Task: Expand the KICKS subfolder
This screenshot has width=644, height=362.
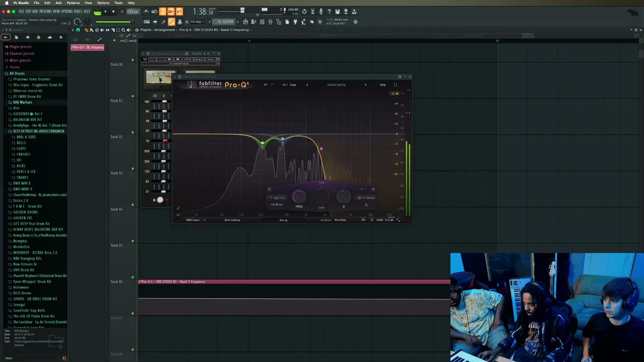Action: pyautogui.click(x=21, y=166)
